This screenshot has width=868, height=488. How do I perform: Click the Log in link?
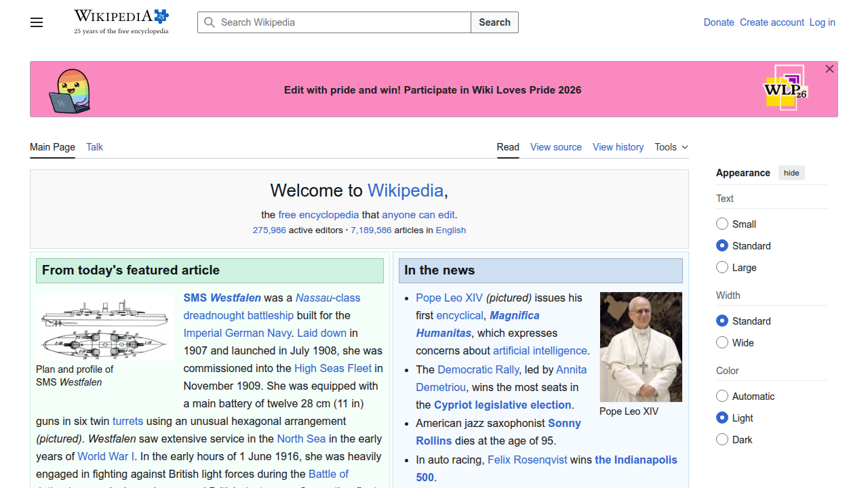[822, 22]
